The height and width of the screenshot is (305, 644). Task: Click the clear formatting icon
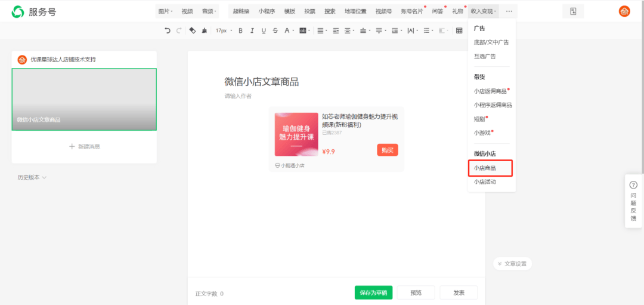pyautogui.click(x=205, y=30)
